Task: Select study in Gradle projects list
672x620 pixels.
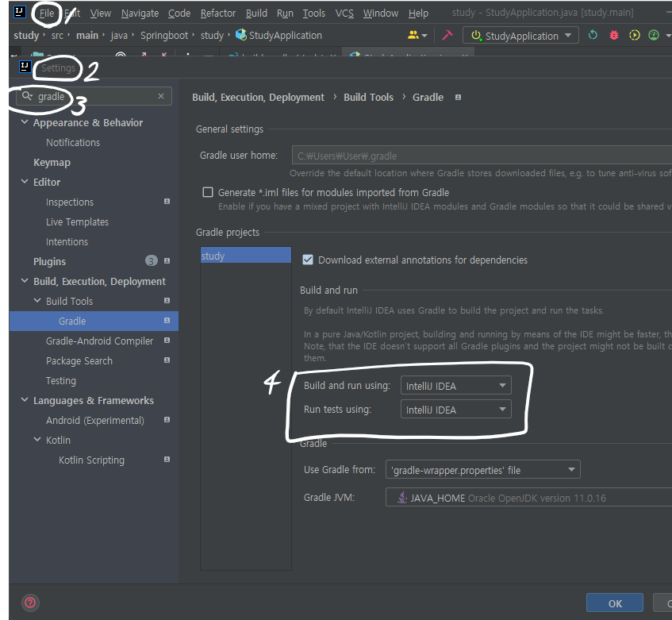Action: (x=246, y=256)
